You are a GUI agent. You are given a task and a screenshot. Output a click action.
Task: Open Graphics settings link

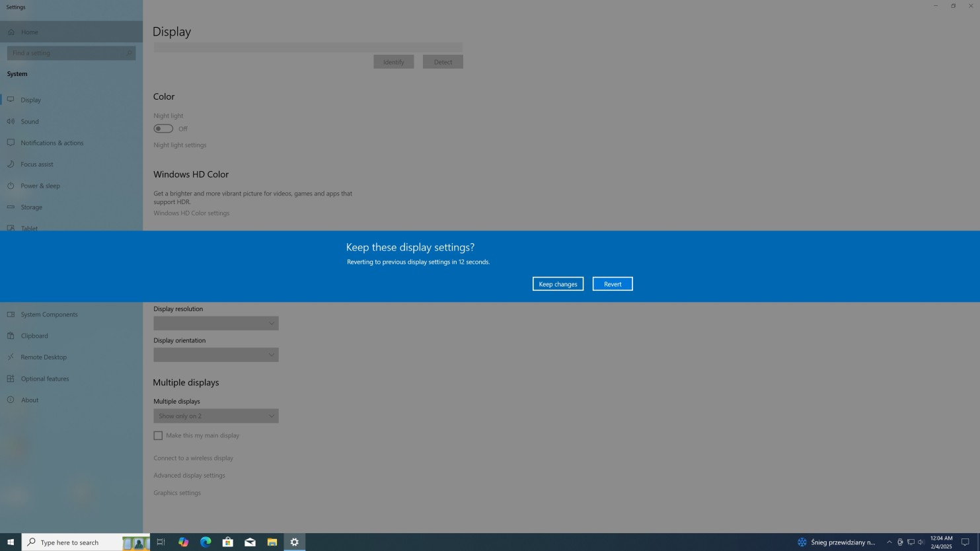click(177, 493)
